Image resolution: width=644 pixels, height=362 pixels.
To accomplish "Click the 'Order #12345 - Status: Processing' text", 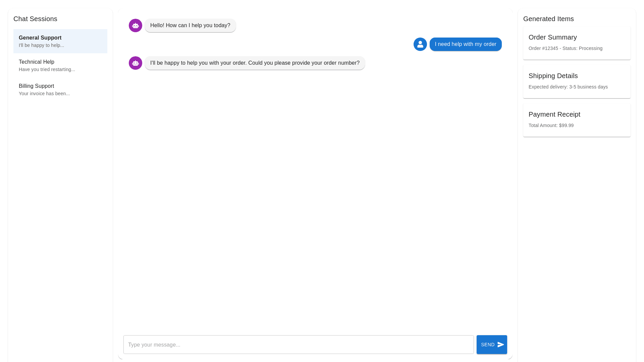I will coord(566,48).
